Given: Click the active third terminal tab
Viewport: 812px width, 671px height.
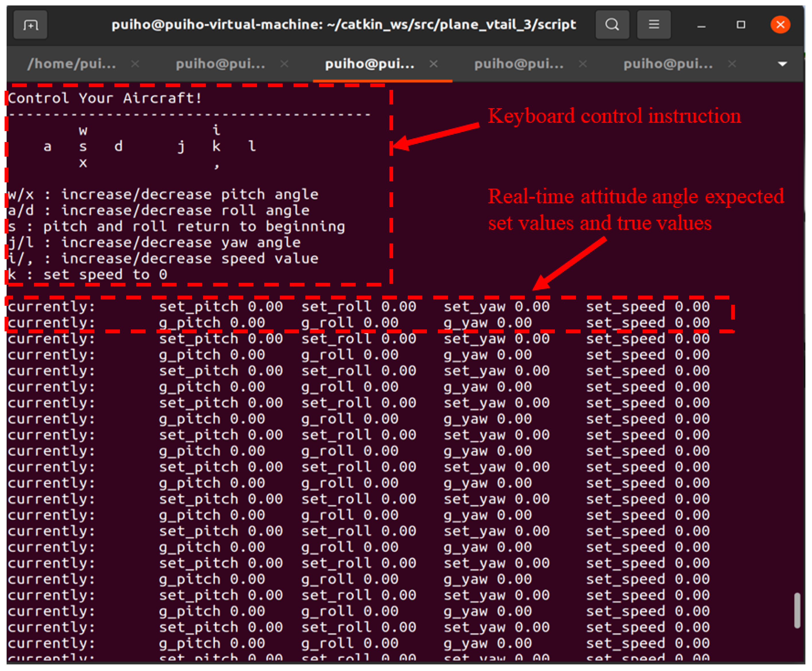Looking at the screenshot, I should pyautogui.click(x=370, y=64).
